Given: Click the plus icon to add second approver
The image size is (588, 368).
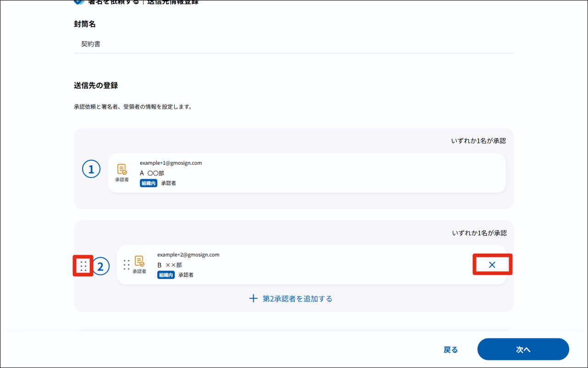Looking at the screenshot, I should point(253,299).
